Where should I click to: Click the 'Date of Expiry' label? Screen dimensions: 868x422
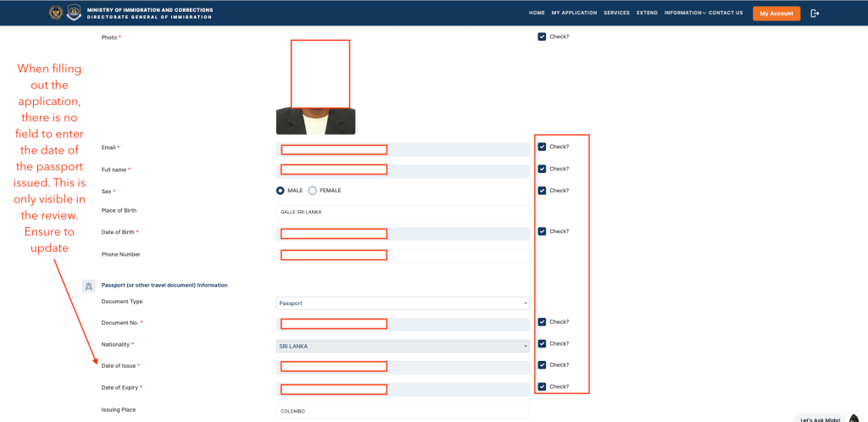tap(120, 387)
